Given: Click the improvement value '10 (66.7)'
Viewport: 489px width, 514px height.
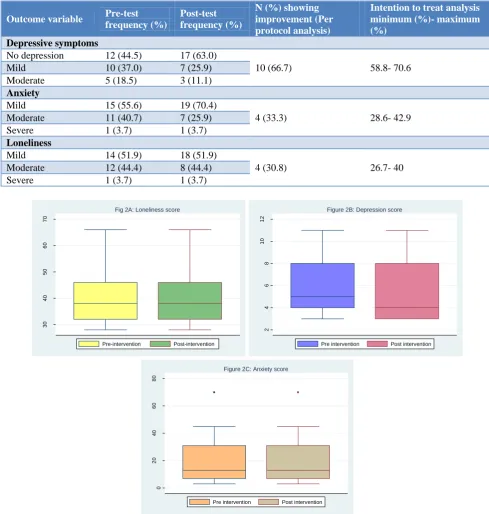Looking at the screenshot, I should [273, 68].
